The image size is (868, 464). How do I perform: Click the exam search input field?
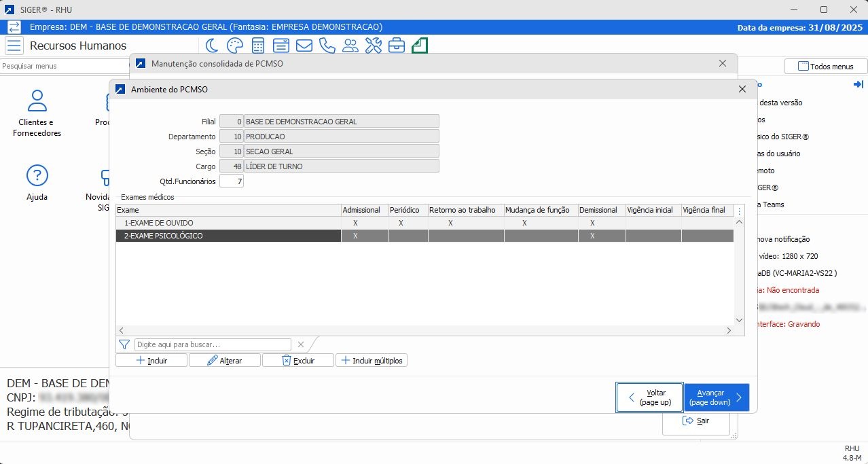pos(213,344)
